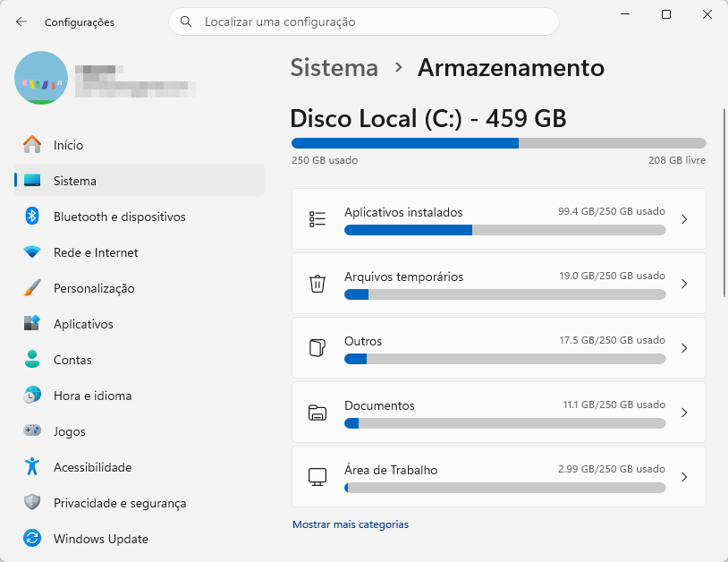Expand Documentos category chevron

point(684,413)
